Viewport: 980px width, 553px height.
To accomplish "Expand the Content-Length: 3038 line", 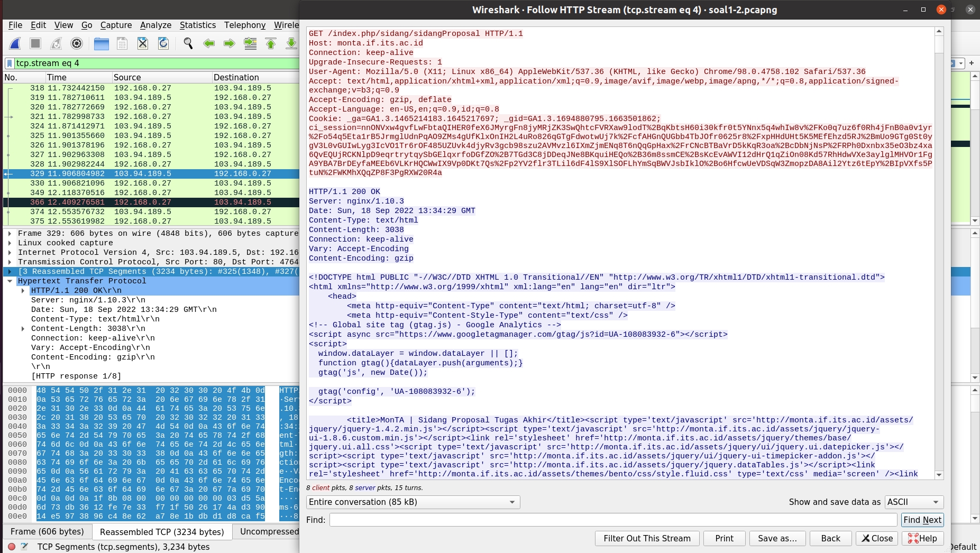I will pyautogui.click(x=23, y=328).
